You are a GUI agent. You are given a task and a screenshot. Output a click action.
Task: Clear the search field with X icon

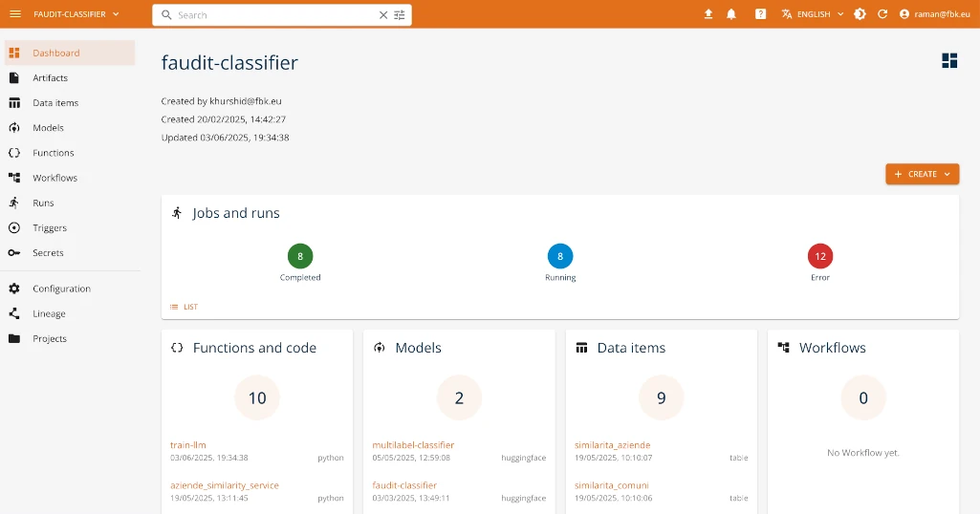tap(383, 15)
